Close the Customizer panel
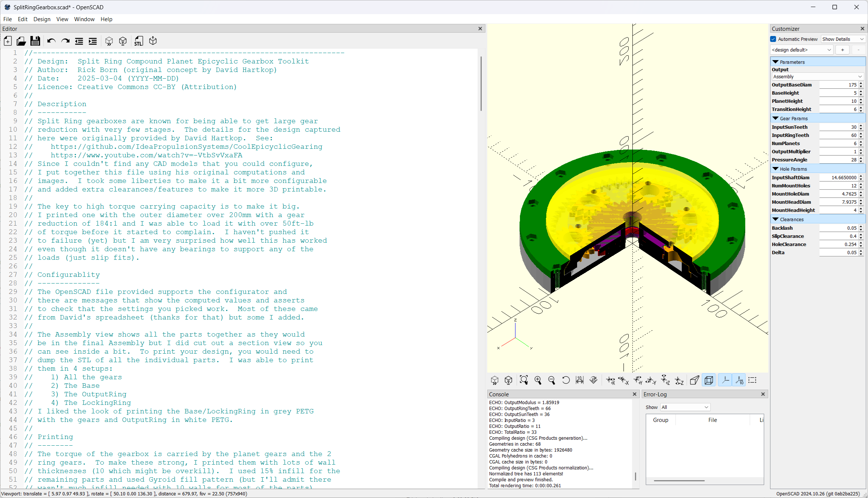 (862, 29)
